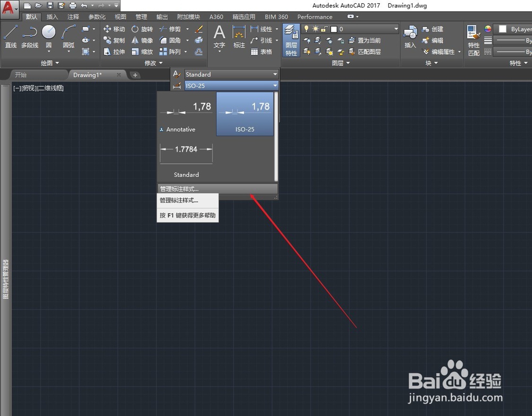Open the Annotate (注释) ribbon tab
The height and width of the screenshot is (416, 532).
click(73, 16)
